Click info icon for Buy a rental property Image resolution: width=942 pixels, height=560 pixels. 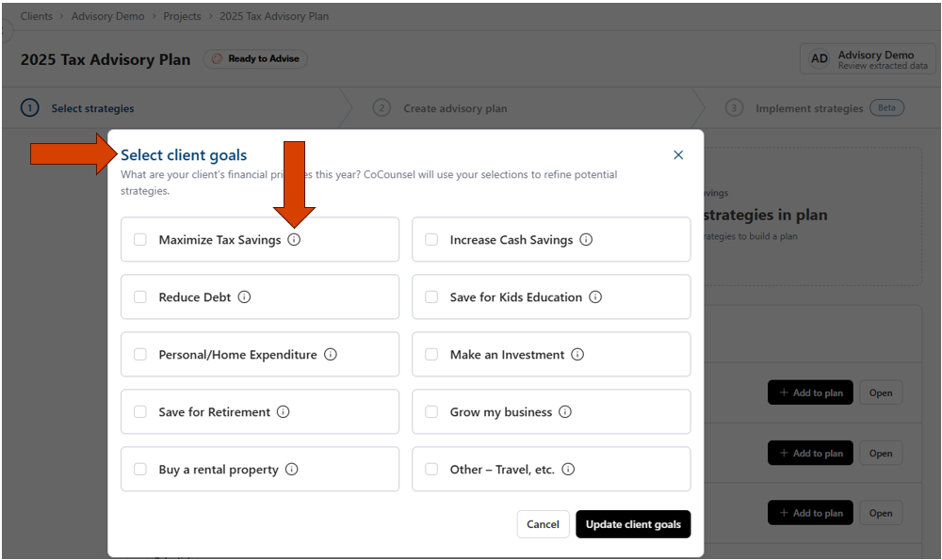[292, 470]
